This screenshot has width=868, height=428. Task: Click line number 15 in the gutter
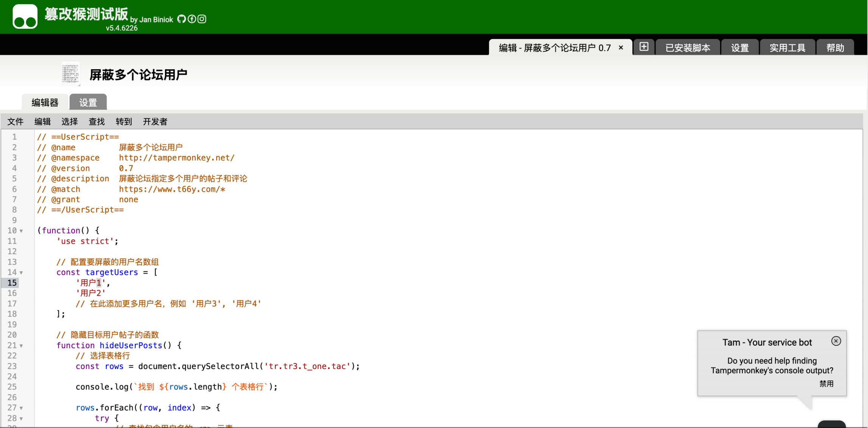point(12,283)
